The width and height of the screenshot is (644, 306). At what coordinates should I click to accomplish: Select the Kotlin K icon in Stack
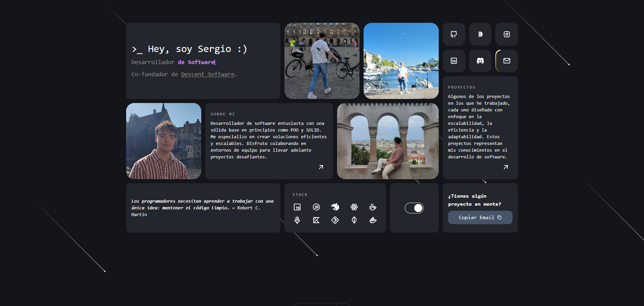[x=316, y=220]
